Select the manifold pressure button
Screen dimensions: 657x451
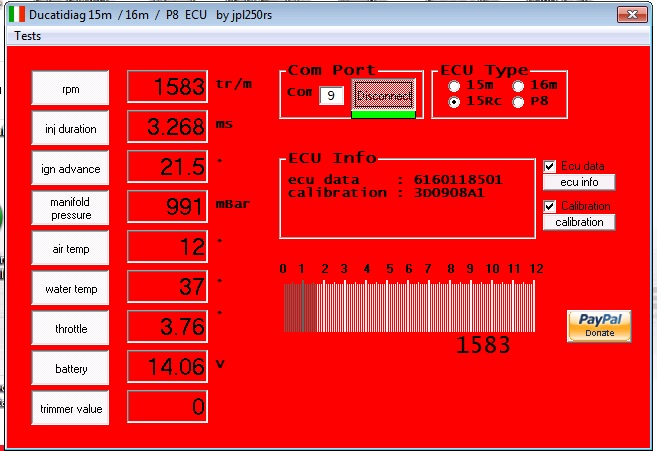point(71,208)
